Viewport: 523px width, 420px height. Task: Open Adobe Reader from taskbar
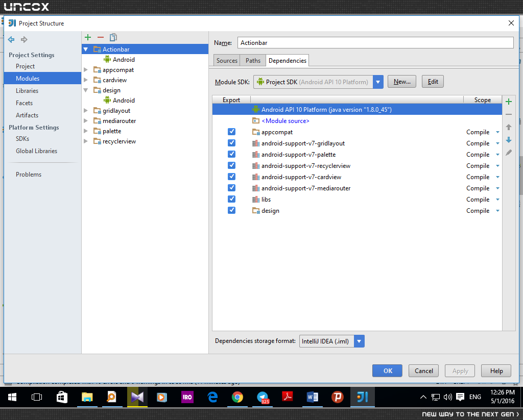[288, 397]
